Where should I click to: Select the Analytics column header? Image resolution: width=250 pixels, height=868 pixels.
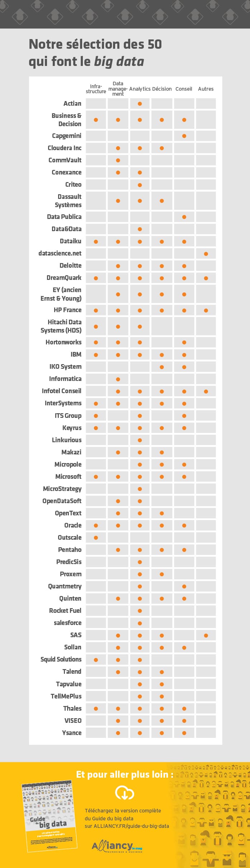coord(140,89)
